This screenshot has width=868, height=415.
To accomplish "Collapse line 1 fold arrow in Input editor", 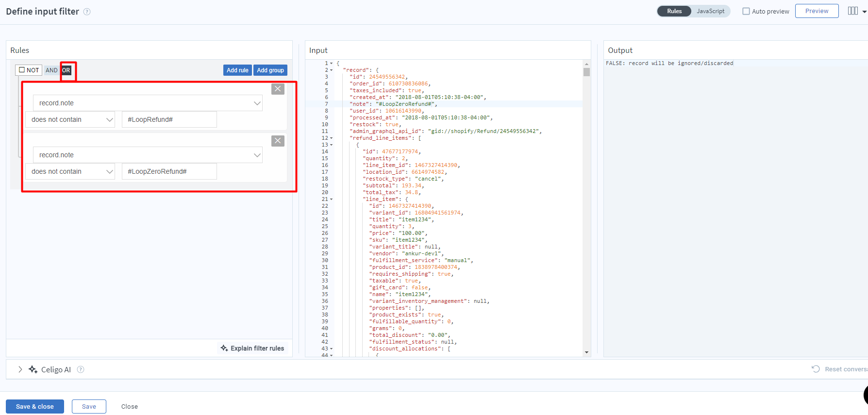I will [332, 64].
